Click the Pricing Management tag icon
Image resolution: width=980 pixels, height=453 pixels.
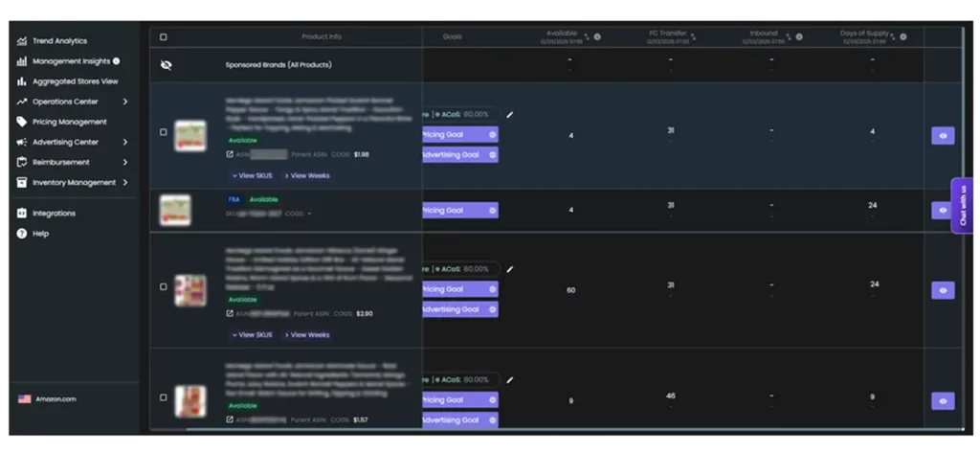22,122
